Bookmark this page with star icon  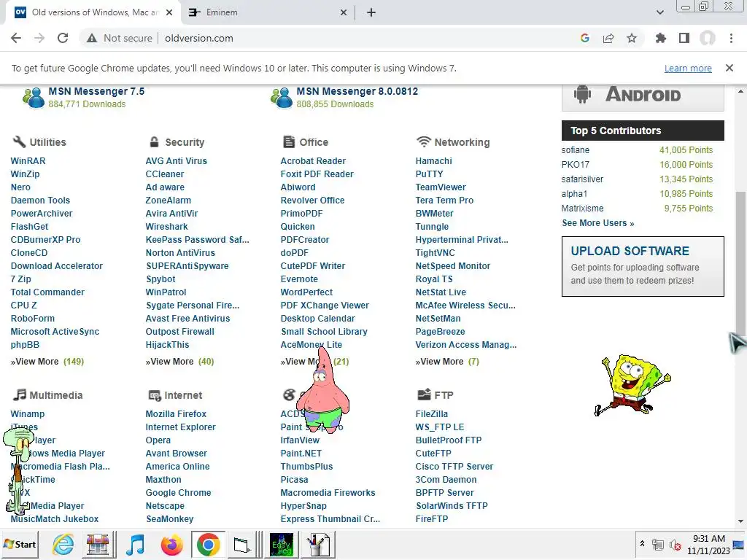pos(632,38)
